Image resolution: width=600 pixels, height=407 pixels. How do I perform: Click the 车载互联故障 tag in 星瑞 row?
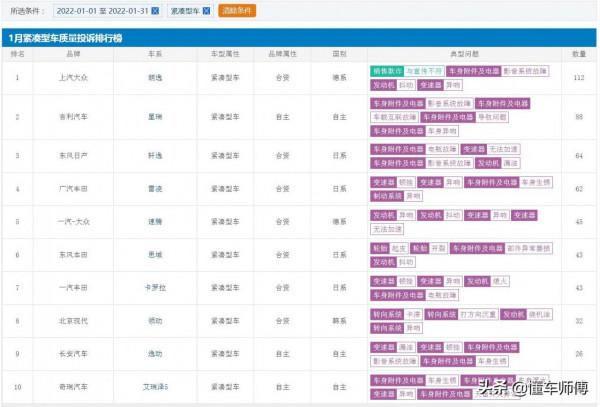click(x=395, y=117)
